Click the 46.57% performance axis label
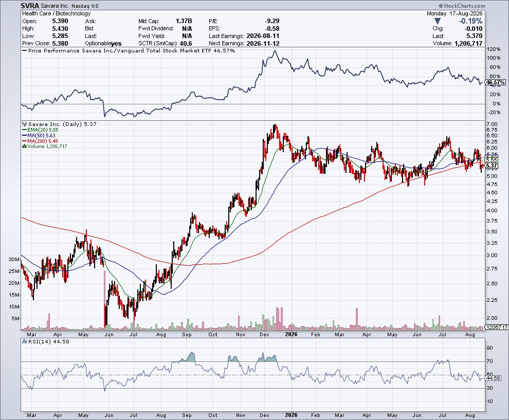The image size is (509, 420). point(495,82)
